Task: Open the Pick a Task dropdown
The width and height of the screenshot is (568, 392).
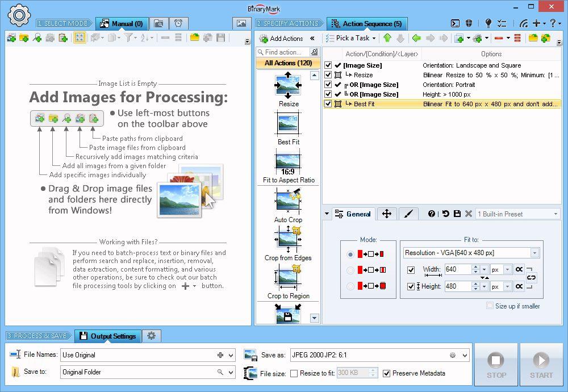Action: coord(350,38)
